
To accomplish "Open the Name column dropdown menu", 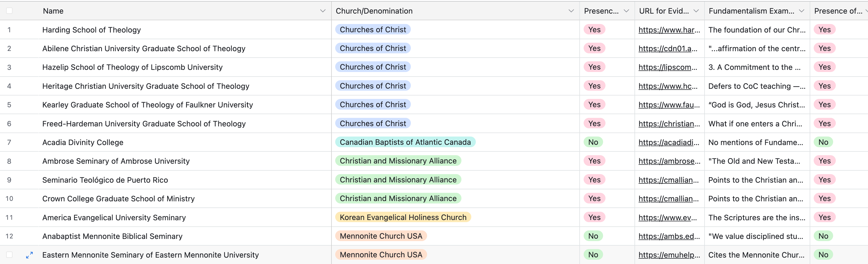I will [322, 11].
